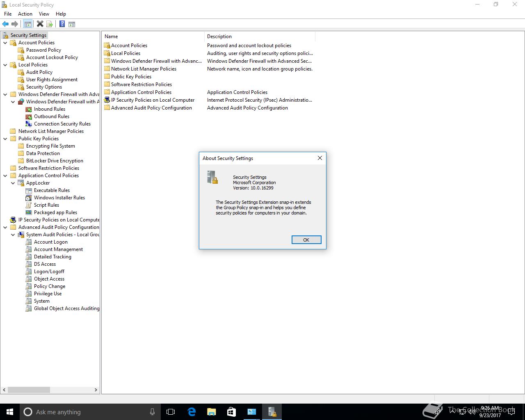Image resolution: width=525 pixels, height=420 pixels.
Task: Click the Connection Security Rules tree icon
Action: 29,124
